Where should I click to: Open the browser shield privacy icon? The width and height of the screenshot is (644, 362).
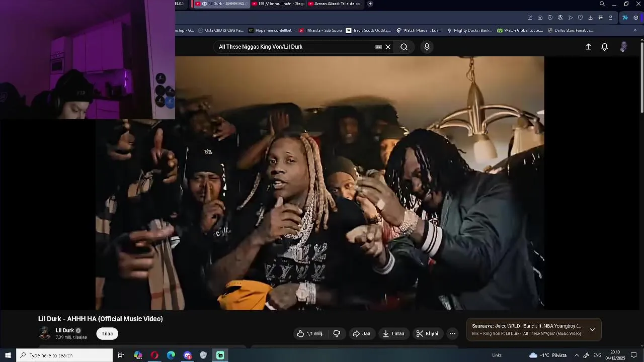tap(550, 18)
